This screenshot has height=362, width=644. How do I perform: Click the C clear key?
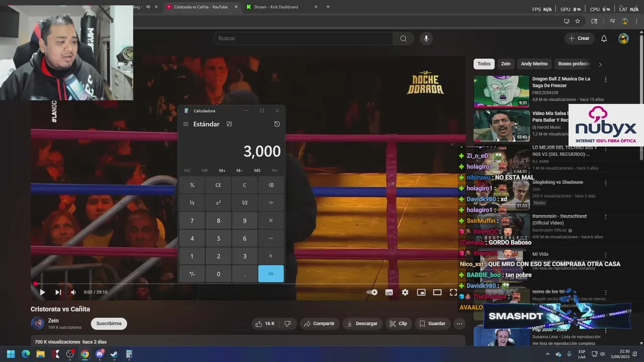tap(245, 185)
